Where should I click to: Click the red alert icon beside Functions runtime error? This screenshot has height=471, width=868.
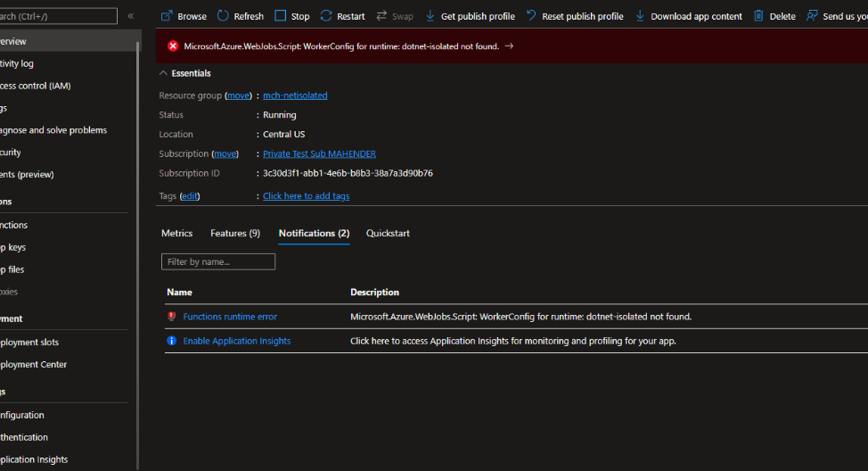point(172,317)
